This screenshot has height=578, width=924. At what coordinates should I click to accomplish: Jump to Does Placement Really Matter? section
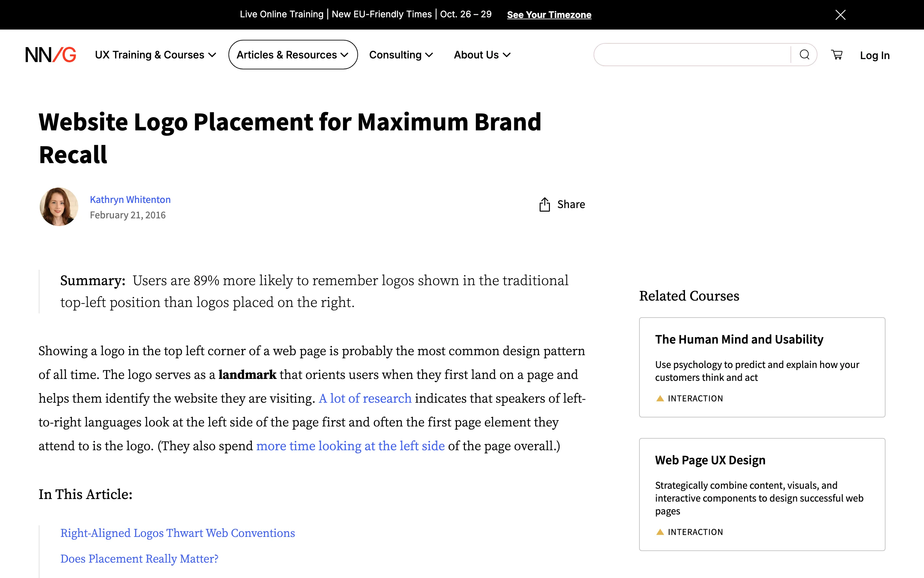tap(139, 558)
